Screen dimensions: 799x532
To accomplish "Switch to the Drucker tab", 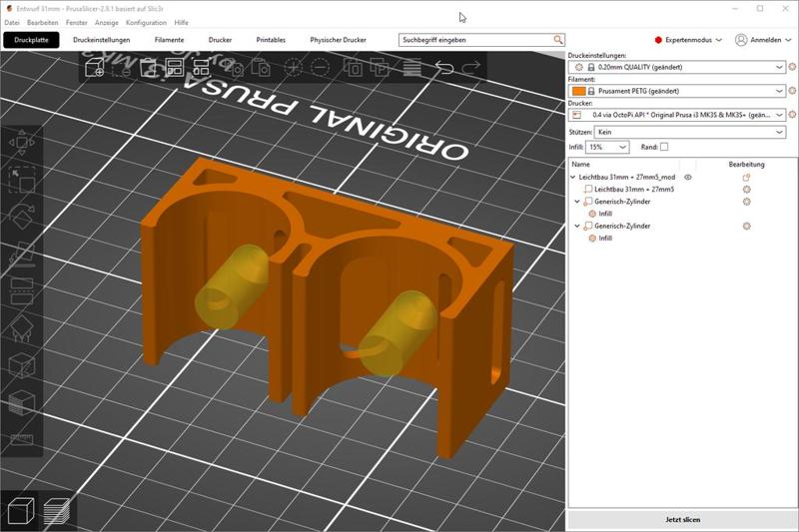I will pyautogui.click(x=220, y=40).
